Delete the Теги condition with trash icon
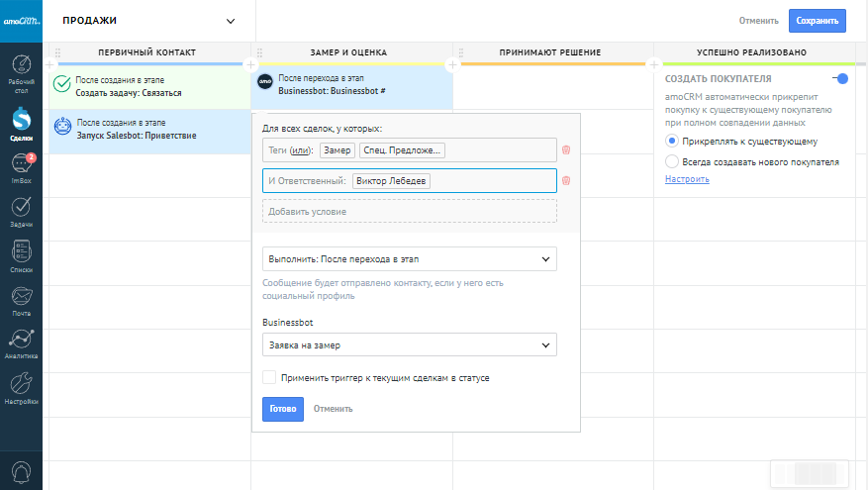This screenshot has width=868, height=490. pos(566,150)
